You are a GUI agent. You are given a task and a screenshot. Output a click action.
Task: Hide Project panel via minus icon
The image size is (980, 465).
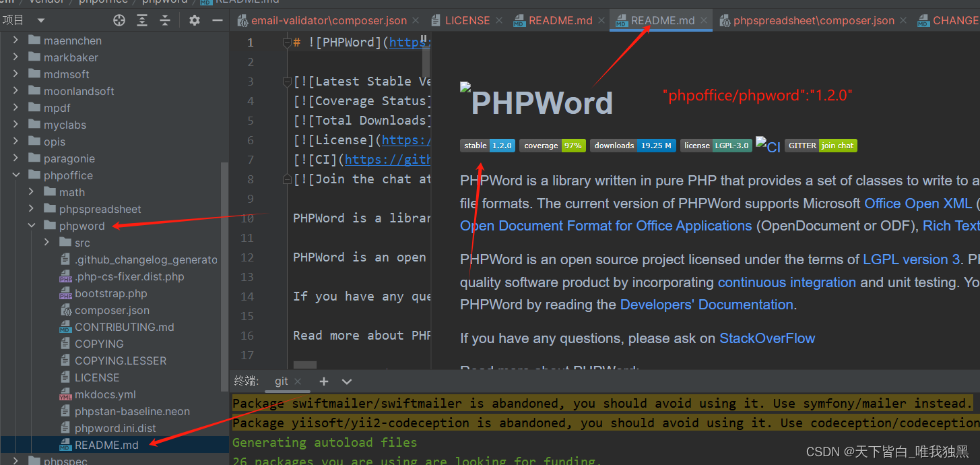(x=216, y=20)
